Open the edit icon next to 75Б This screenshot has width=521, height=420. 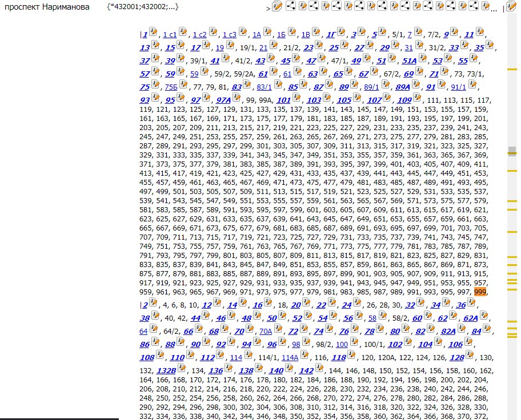point(183,86)
